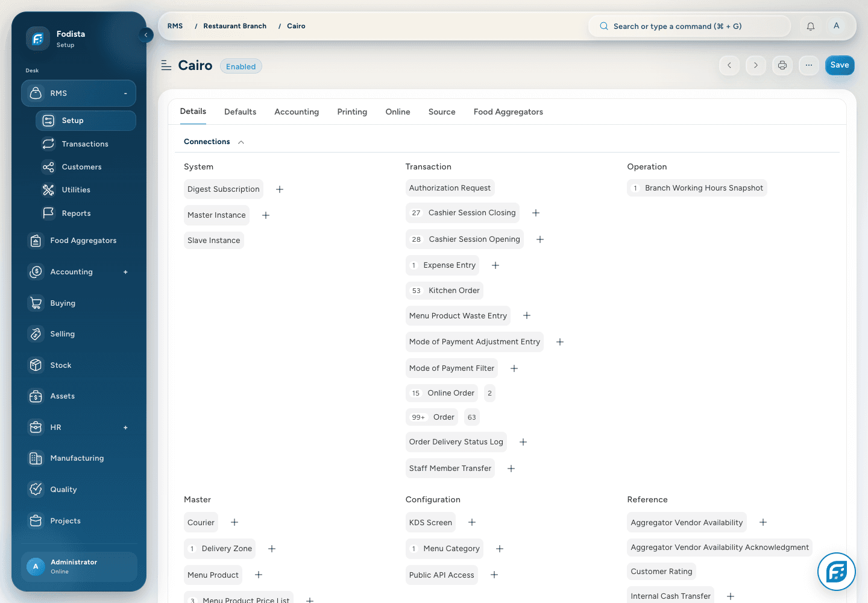Add a new Cashier Session Closing
The image size is (868, 603).
[x=536, y=213]
